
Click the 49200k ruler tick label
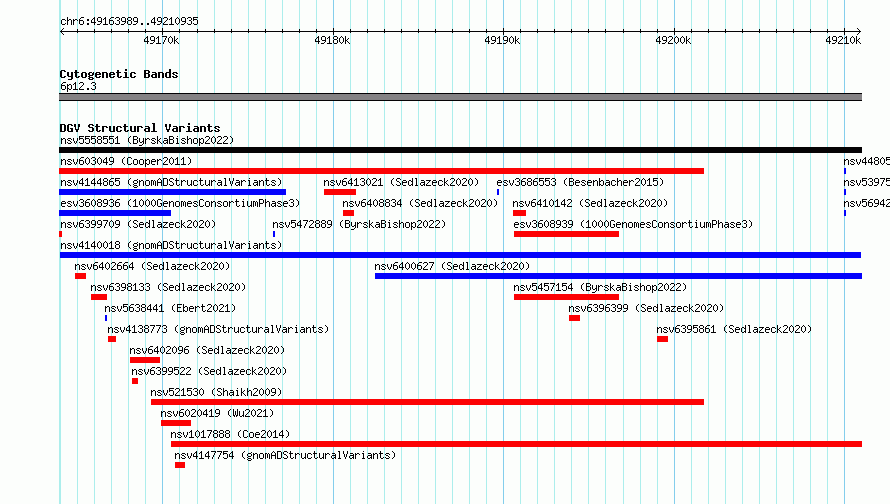tap(673, 40)
